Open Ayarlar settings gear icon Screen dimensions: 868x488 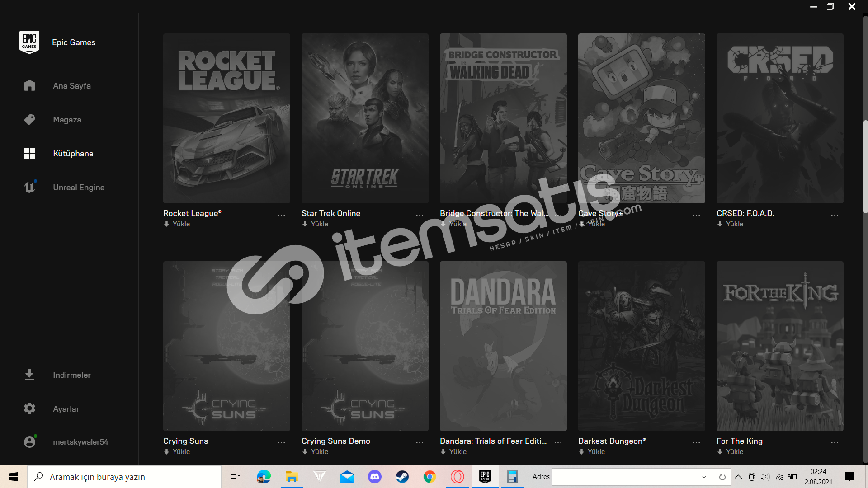pos(29,408)
